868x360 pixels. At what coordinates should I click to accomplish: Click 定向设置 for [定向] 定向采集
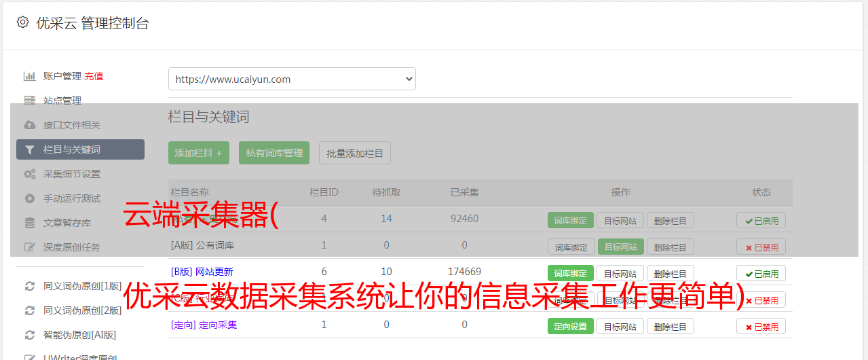(x=571, y=326)
